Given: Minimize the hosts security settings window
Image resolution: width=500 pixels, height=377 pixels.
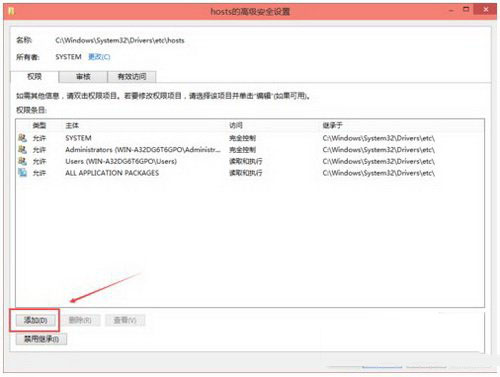Looking at the screenshot, I should (451, 10).
